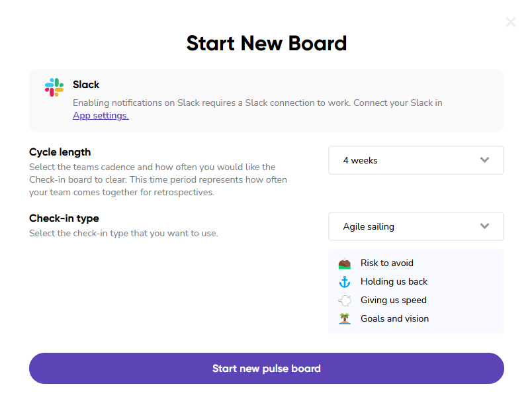Click the Risk to avoid label

click(387, 263)
